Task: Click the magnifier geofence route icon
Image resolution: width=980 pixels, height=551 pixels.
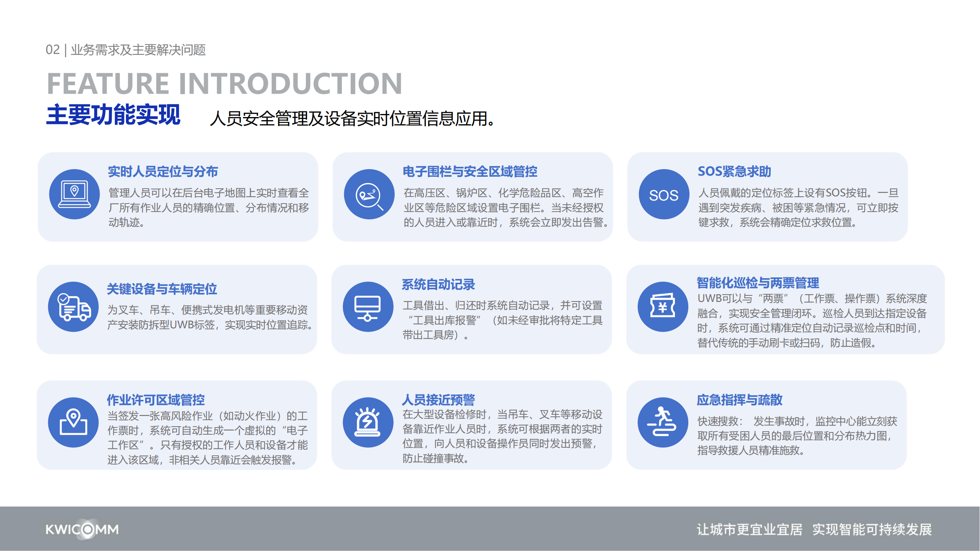Action: (x=369, y=194)
